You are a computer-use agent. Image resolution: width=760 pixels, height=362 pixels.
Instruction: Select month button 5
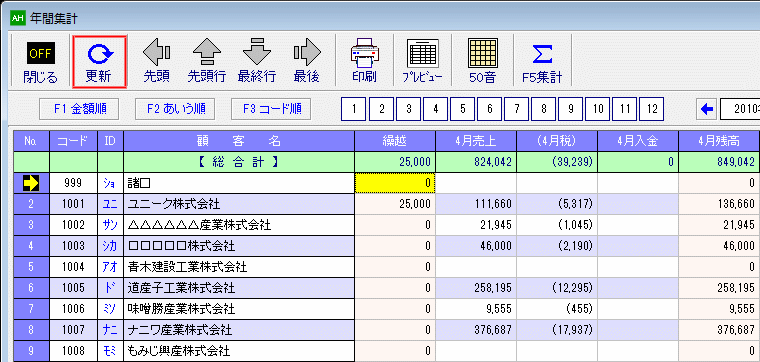(462, 109)
